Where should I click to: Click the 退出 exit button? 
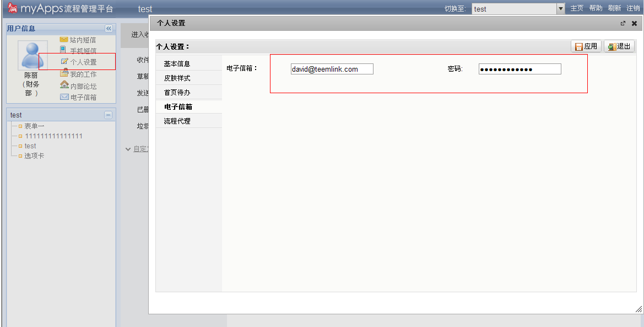[619, 46]
